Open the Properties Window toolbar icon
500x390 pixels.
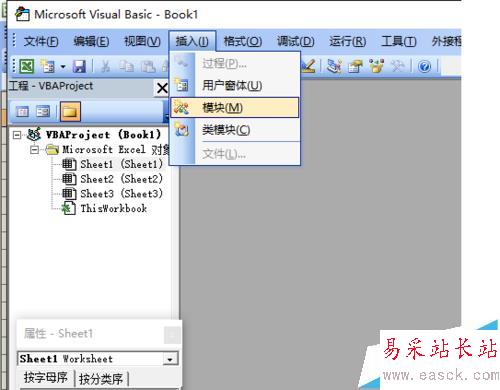click(x=355, y=66)
